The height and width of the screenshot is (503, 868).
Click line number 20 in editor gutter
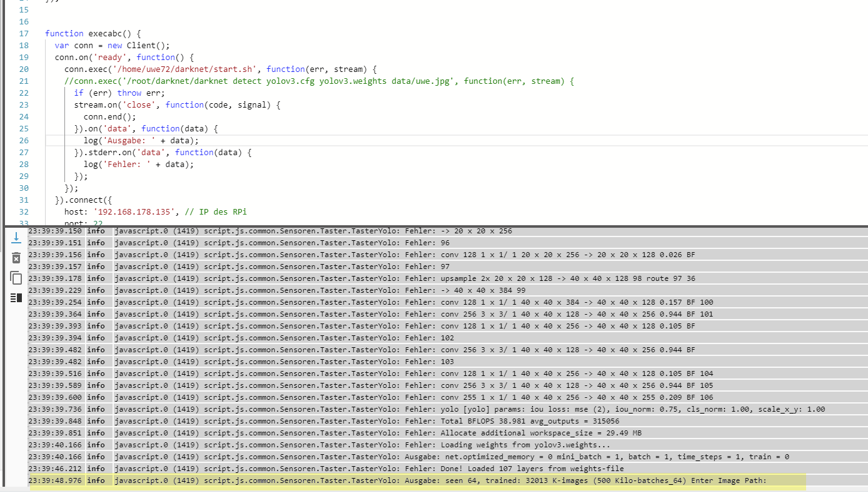pos(24,69)
